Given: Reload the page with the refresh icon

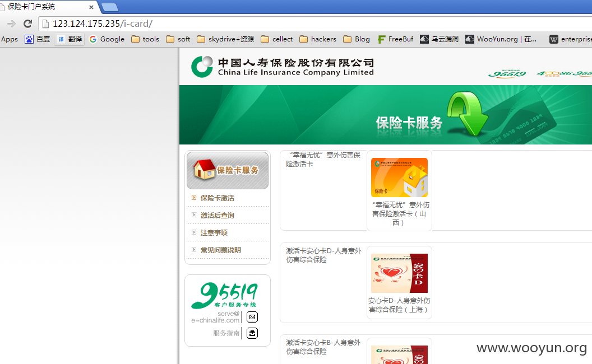Looking at the screenshot, I should point(27,24).
